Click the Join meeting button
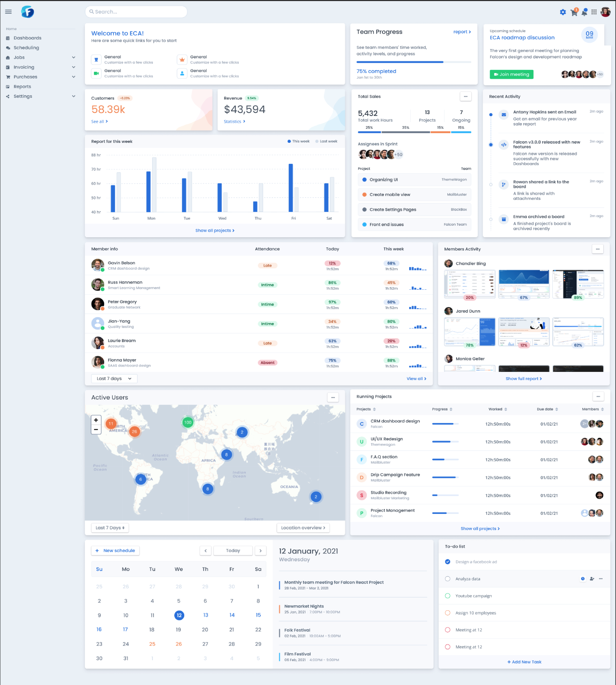The height and width of the screenshot is (685, 616). [511, 74]
